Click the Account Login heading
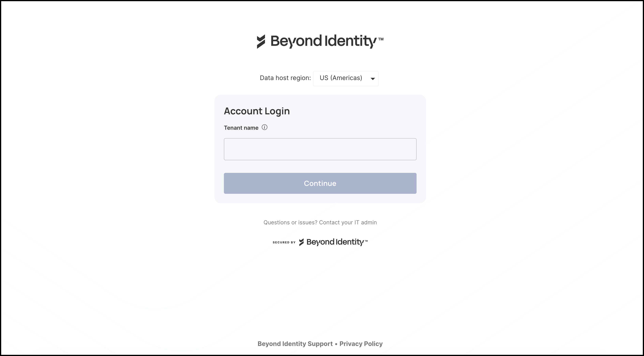Viewport: 644px width, 356px height. (257, 111)
